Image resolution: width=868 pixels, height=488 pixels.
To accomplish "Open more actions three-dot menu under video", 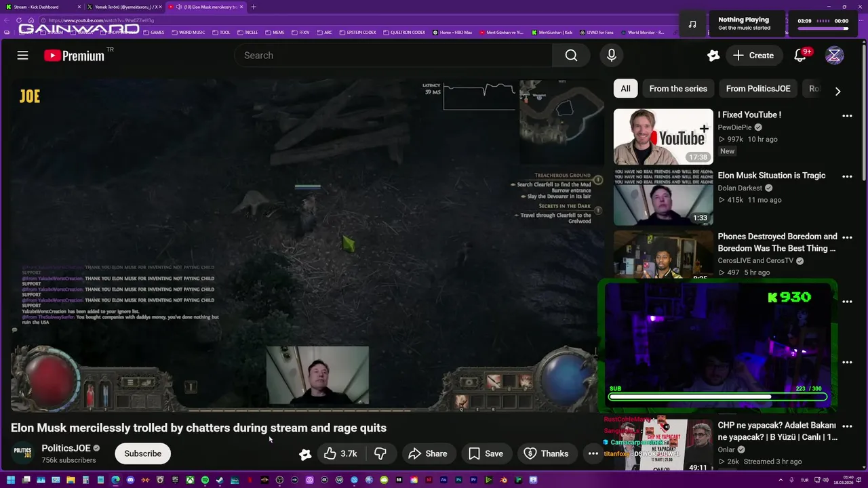I will [593, 453].
